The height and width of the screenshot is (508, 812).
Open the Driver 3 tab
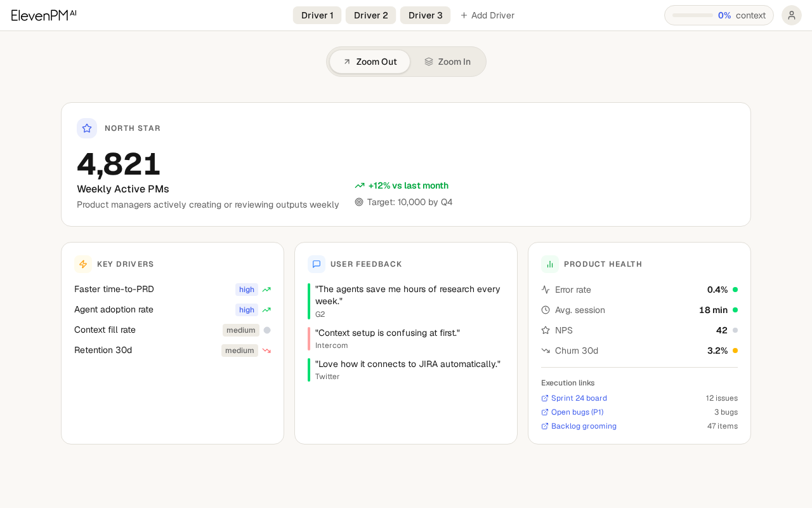pyautogui.click(x=425, y=15)
